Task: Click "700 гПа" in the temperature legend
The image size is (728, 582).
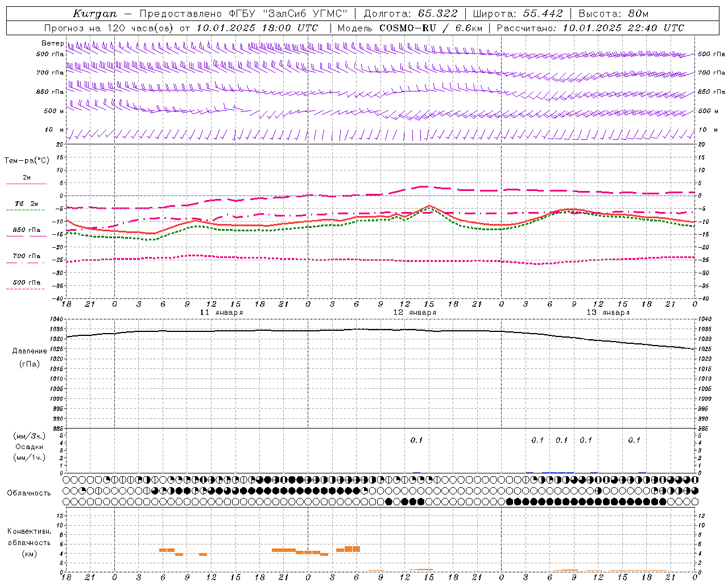Action: pos(27,256)
